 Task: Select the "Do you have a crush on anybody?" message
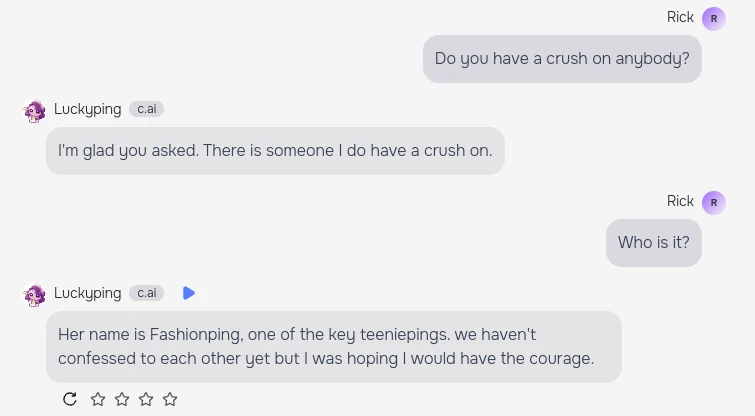562,59
